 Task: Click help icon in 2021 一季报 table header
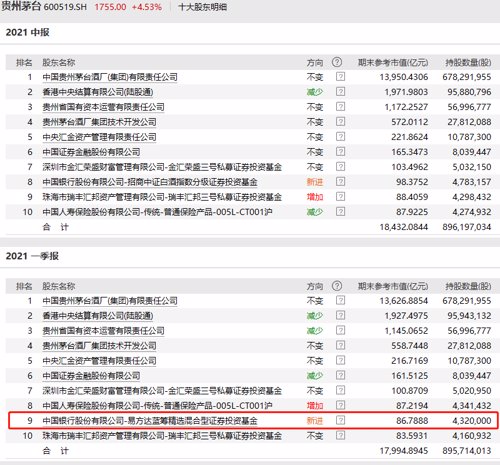pos(337,286)
